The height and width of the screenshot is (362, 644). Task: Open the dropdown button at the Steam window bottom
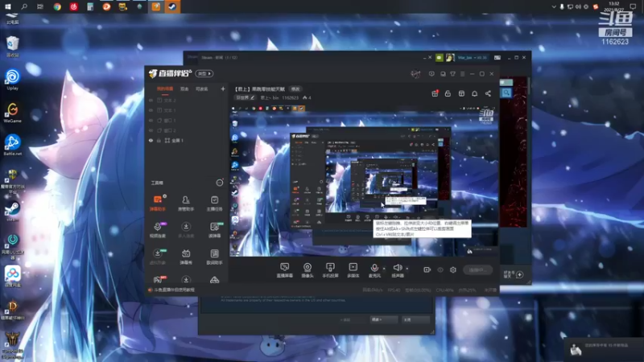click(384, 319)
